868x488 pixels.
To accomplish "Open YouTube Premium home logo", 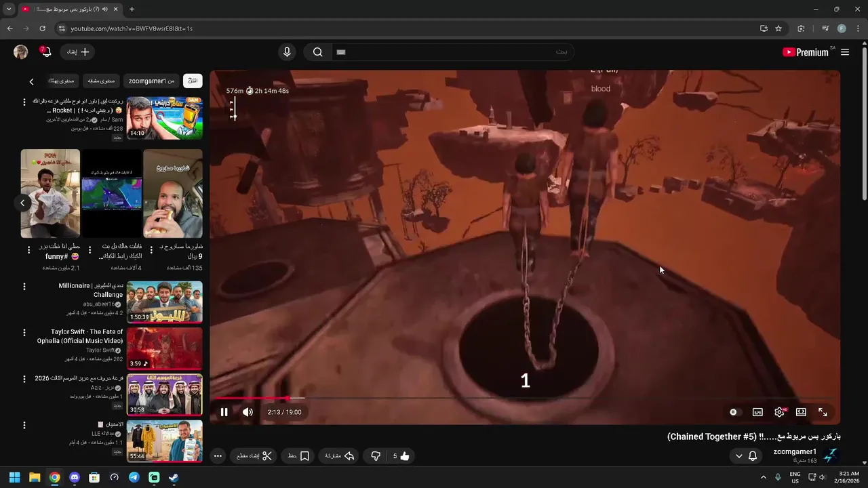I will [x=807, y=52].
